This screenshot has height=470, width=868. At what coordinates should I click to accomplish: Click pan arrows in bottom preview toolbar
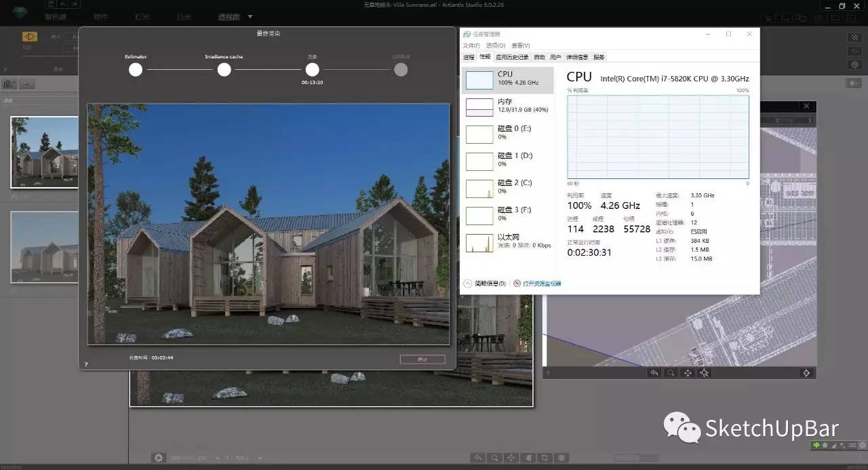coord(512,458)
